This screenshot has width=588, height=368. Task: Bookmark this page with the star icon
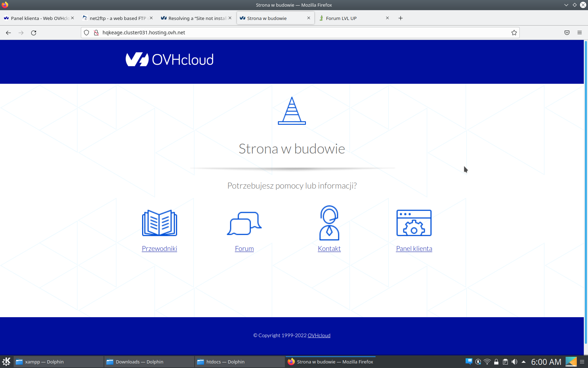[x=514, y=33]
